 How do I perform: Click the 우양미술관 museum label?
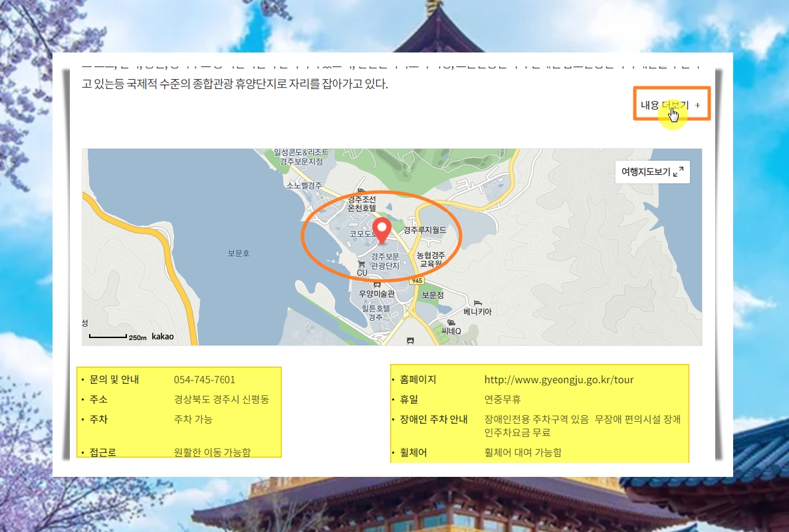(x=376, y=294)
